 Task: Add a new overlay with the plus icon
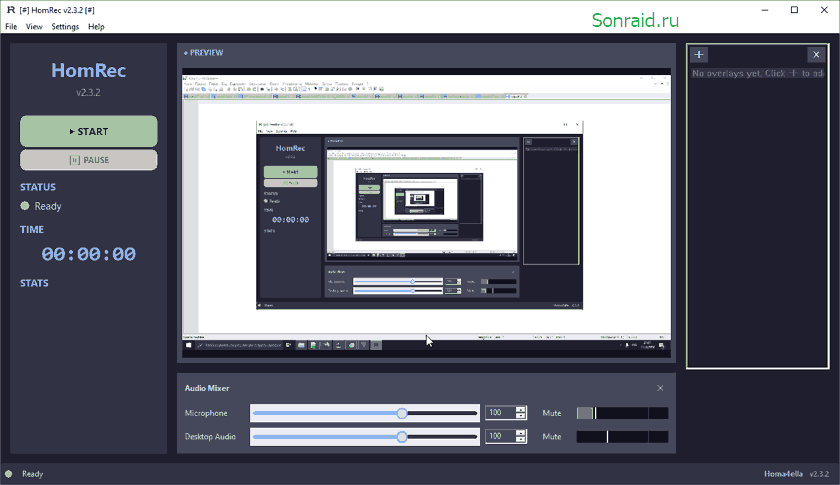(x=699, y=55)
